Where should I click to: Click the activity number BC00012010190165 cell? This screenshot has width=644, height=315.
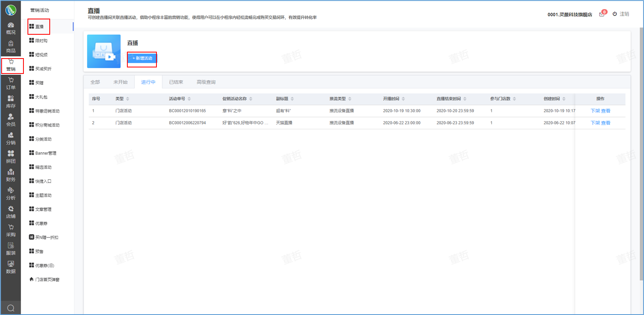click(x=187, y=111)
